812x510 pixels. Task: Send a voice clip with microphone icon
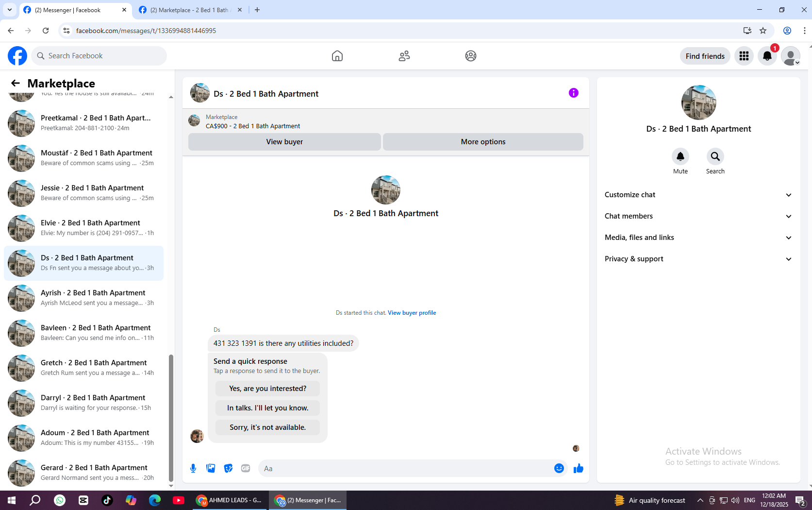pyautogui.click(x=193, y=468)
